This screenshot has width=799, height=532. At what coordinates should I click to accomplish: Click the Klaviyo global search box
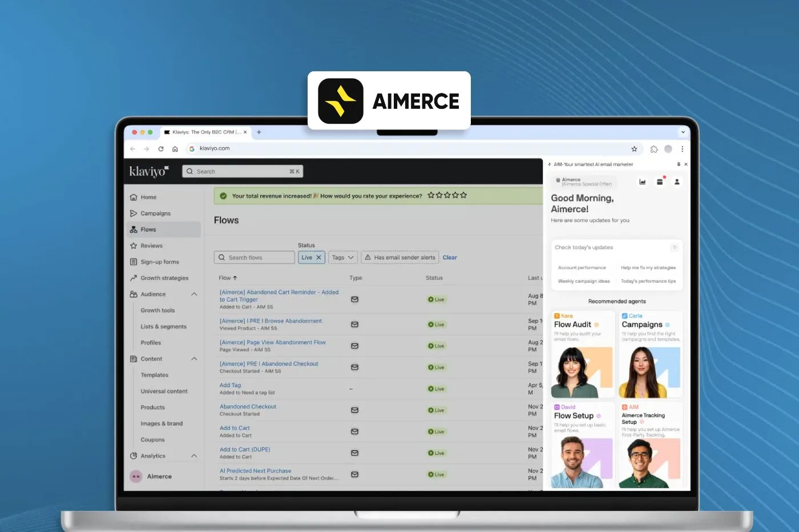click(x=243, y=171)
